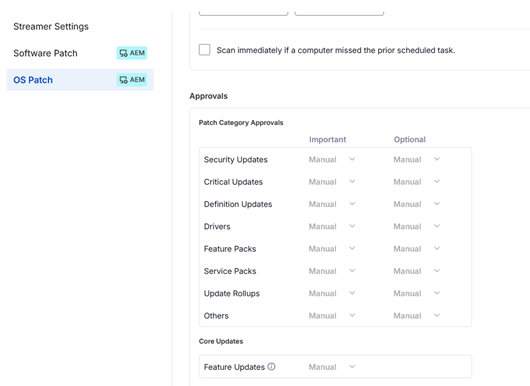
Task: Open Others Optional approval dropdown
Action: coord(416,316)
